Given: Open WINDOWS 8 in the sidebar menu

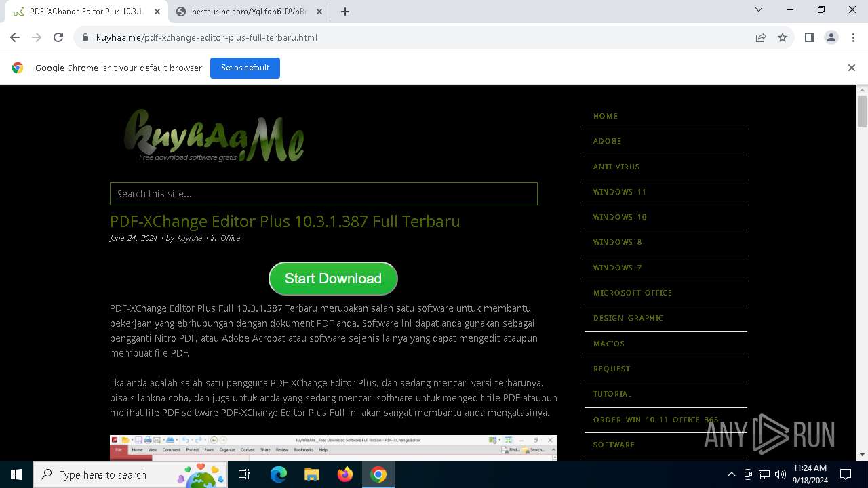Looking at the screenshot, I should (618, 242).
